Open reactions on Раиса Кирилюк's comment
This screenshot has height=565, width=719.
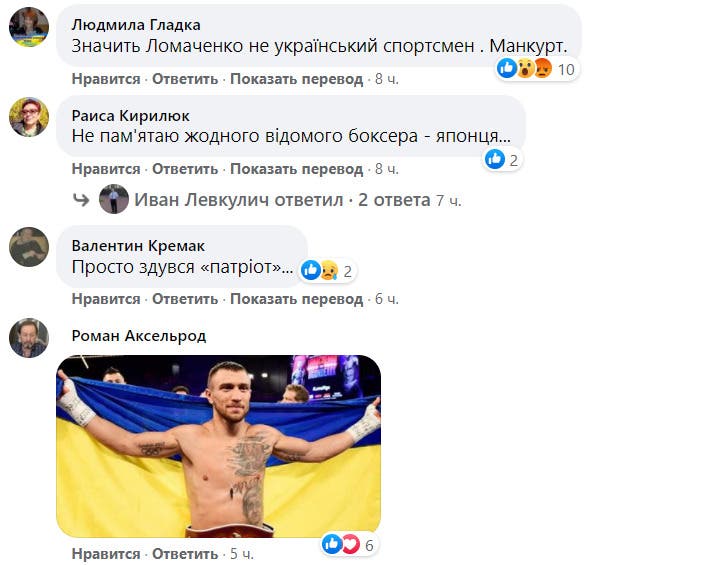tap(503, 159)
